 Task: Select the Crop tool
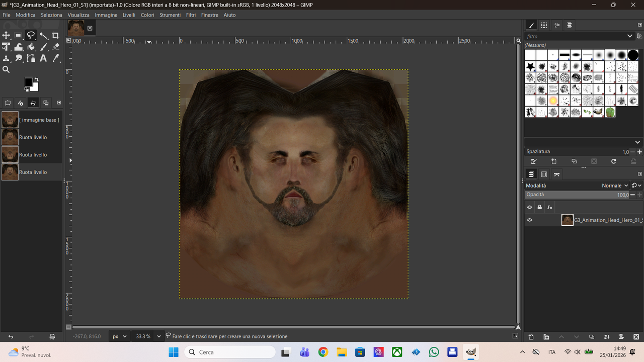pyautogui.click(x=55, y=35)
